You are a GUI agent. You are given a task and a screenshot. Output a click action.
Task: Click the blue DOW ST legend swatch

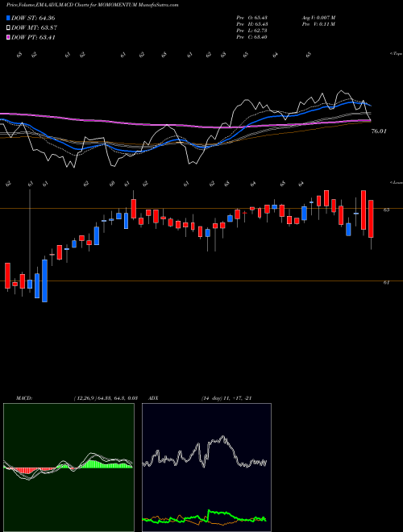coord(8,18)
